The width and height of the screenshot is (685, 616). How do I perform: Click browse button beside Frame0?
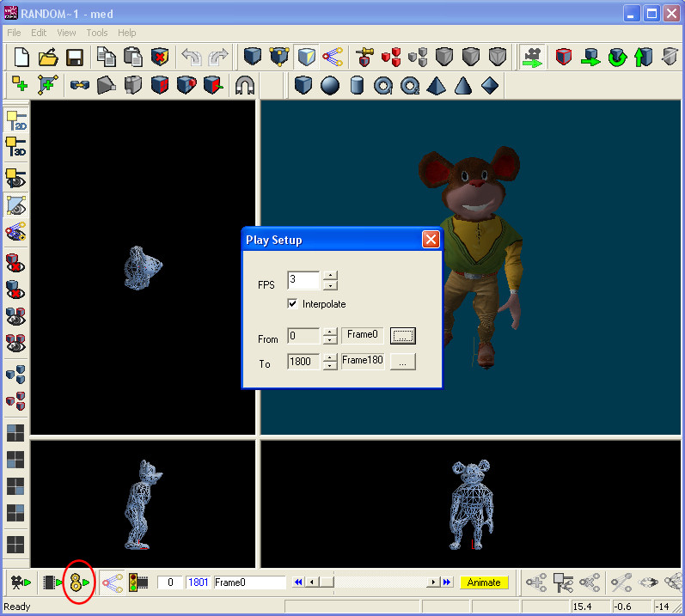coord(402,336)
